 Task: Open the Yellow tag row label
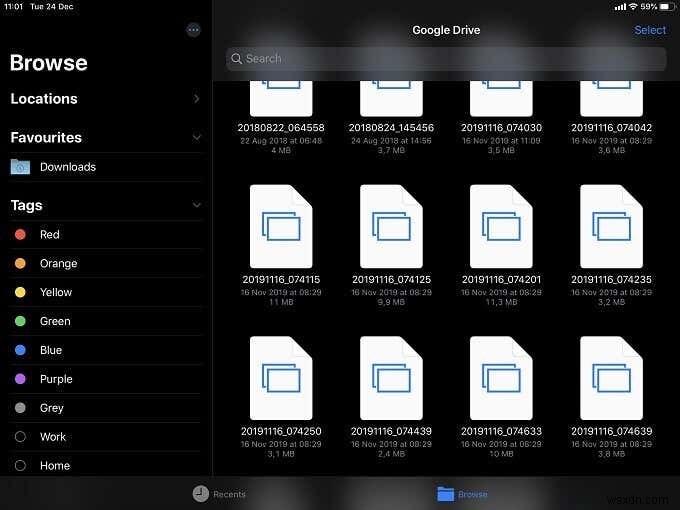[56, 292]
